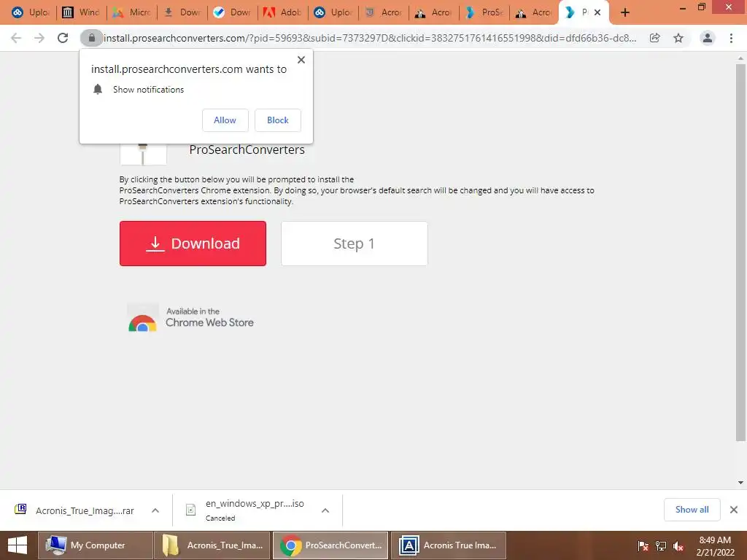Switch to the second Uplo tab

pyautogui.click(x=333, y=12)
